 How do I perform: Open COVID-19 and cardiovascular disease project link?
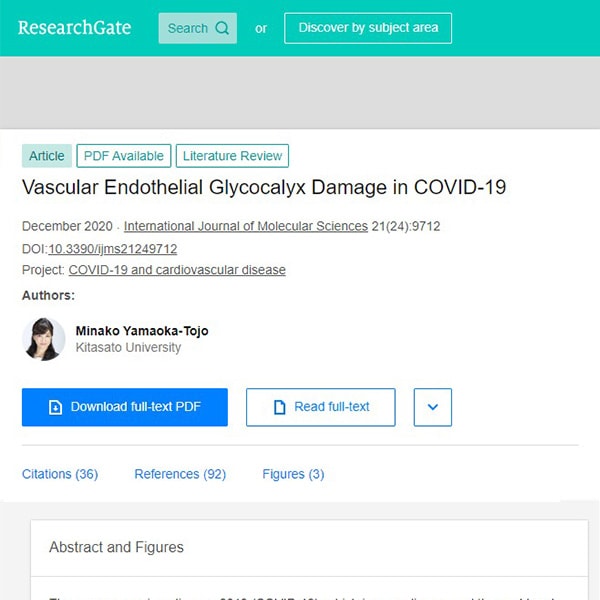(177, 270)
